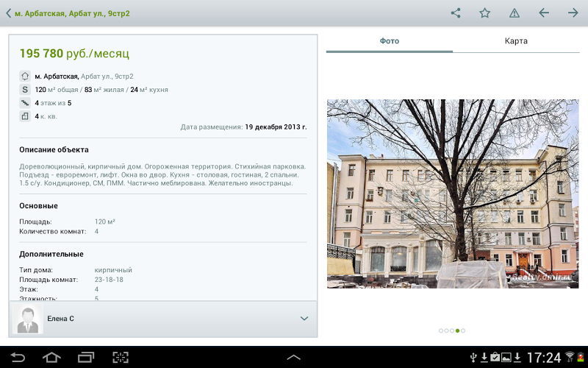The height and width of the screenshot is (368, 588).
Task: Go to next listing with right arrow
Action: point(573,13)
